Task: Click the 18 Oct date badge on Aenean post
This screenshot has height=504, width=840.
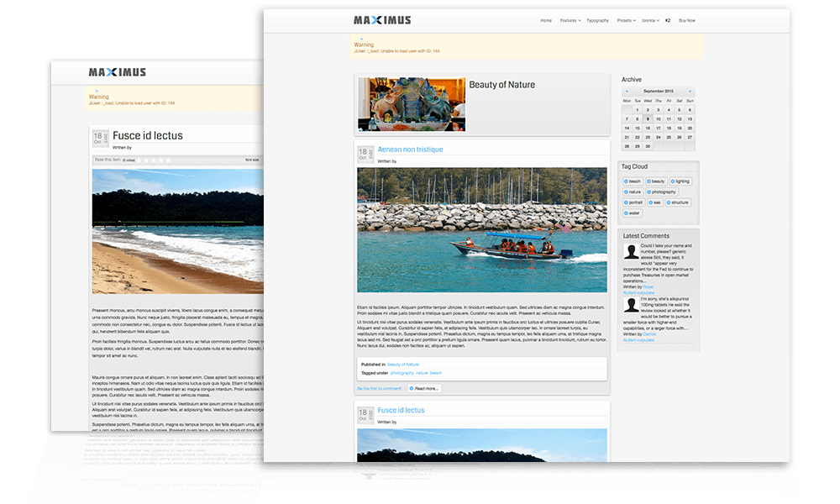Action: coord(363,154)
